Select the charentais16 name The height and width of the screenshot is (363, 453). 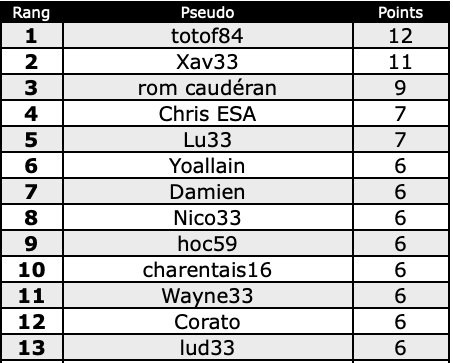click(207, 270)
